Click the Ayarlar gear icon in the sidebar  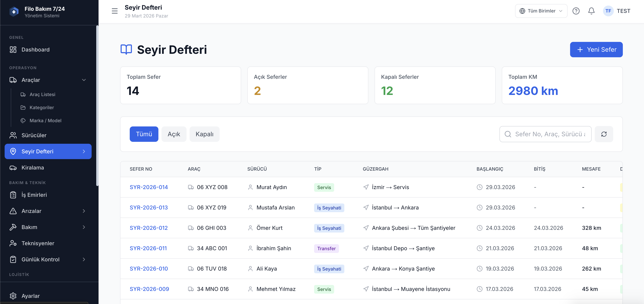pyautogui.click(x=13, y=296)
